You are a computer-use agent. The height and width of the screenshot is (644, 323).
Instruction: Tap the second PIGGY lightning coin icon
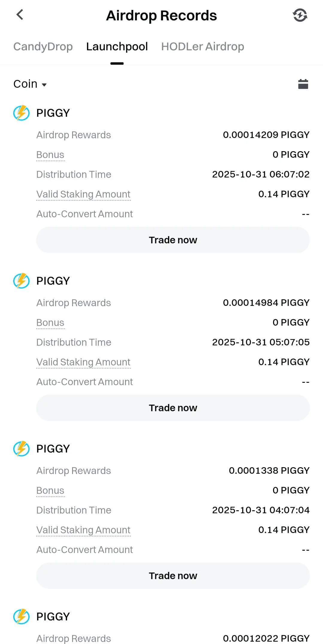pyautogui.click(x=21, y=281)
